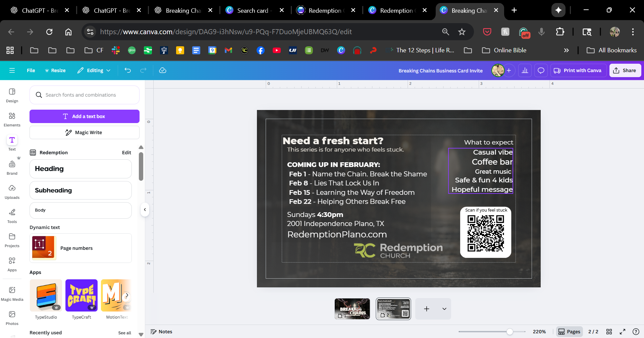This screenshot has width=644, height=338.
Task: Open the analytics bar chart icon
Action: click(525, 70)
